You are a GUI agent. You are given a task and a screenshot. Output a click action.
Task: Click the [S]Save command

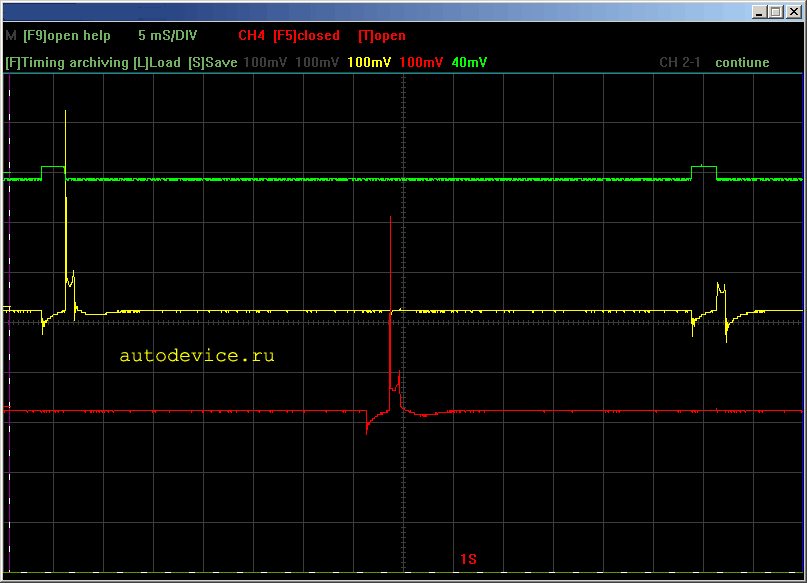tap(213, 63)
